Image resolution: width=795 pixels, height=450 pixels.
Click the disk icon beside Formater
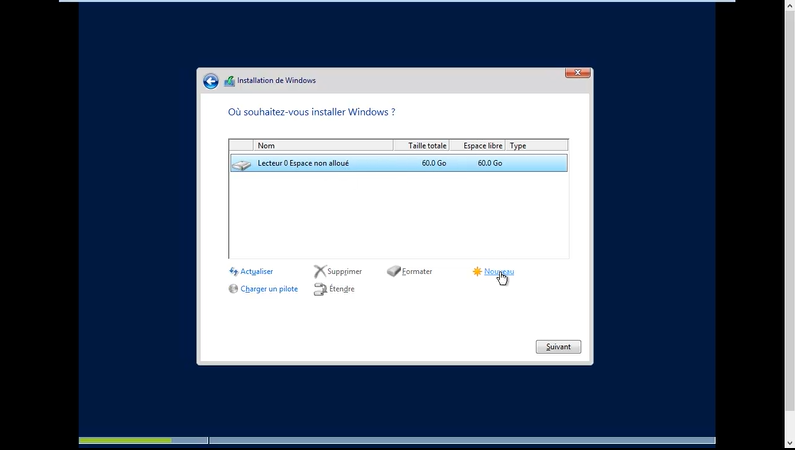click(x=394, y=271)
